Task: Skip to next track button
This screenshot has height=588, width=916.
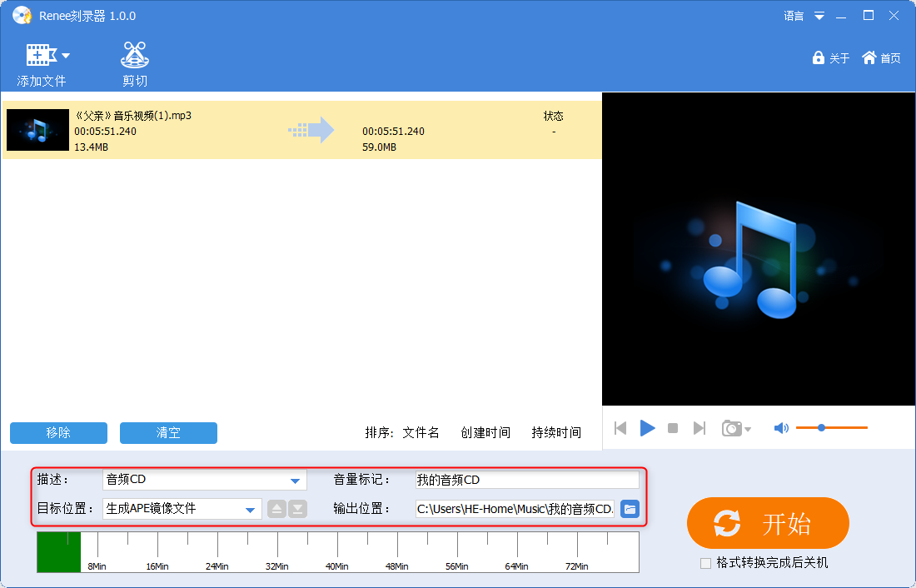Action: click(x=699, y=428)
